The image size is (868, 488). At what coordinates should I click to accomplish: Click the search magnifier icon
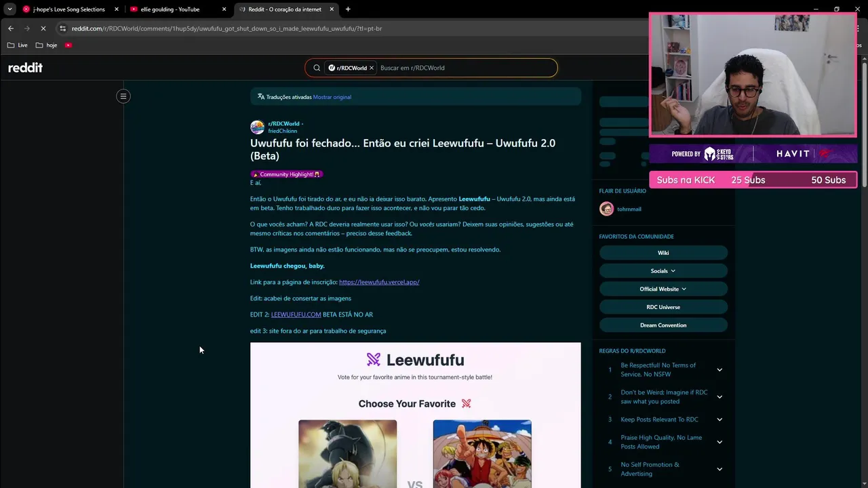317,68
